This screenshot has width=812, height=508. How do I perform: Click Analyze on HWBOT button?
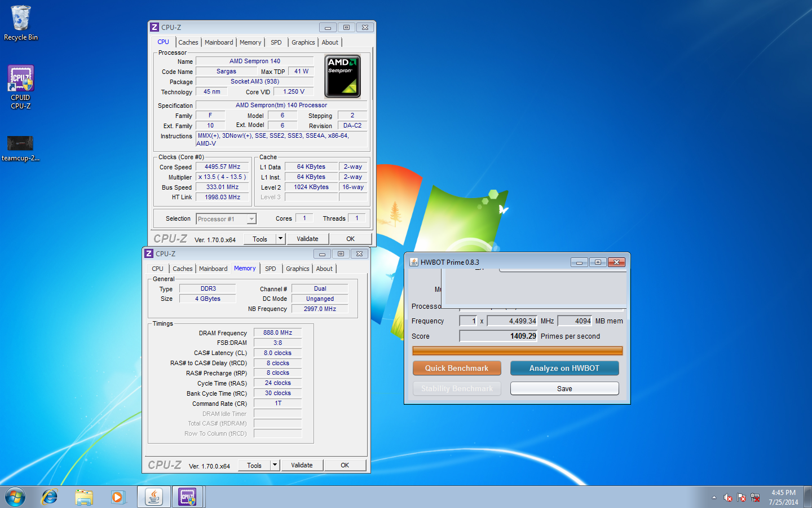(x=564, y=368)
